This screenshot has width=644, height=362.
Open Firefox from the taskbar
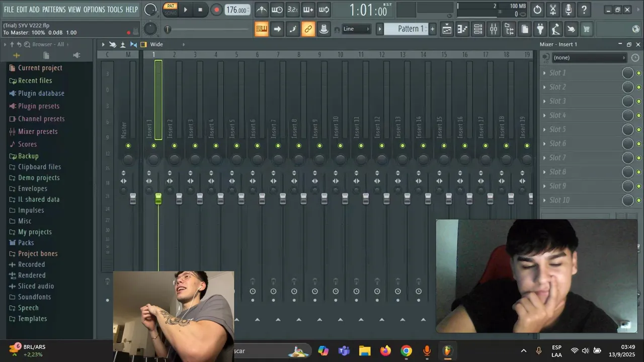click(x=385, y=351)
